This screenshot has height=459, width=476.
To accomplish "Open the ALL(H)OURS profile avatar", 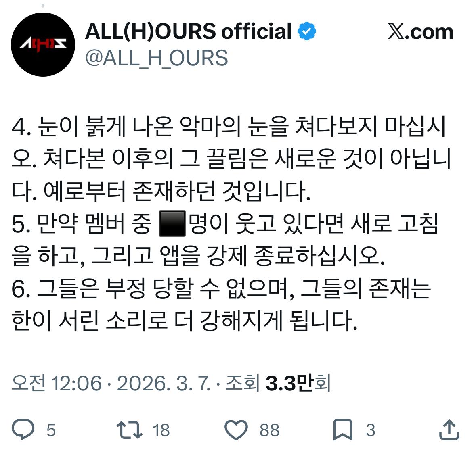I will 43,45.
